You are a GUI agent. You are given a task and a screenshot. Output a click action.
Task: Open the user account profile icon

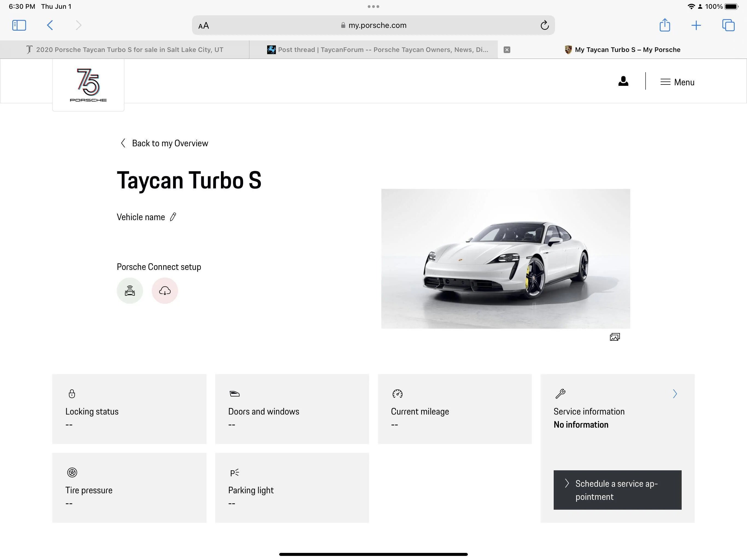point(623,81)
